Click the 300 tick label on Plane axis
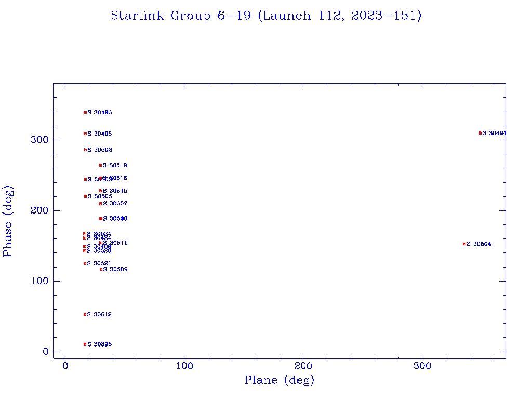 [x=422, y=366]
